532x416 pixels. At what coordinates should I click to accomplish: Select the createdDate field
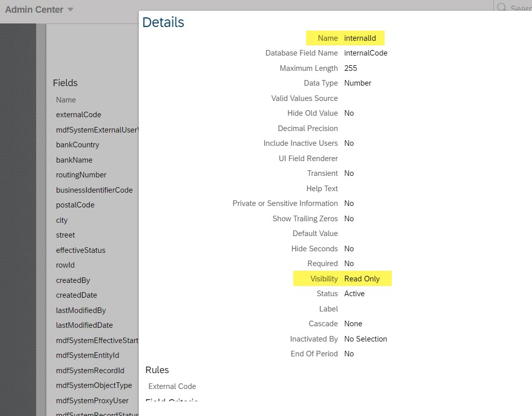tap(77, 295)
